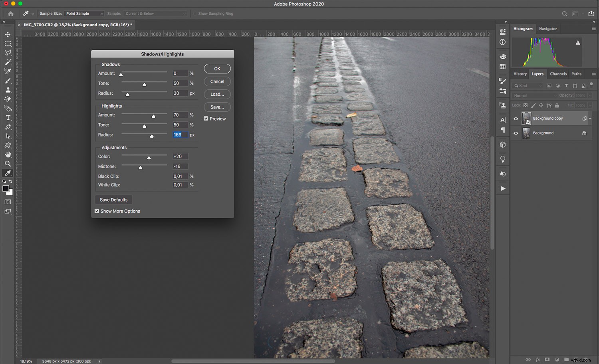Uncheck Show More Options
The width and height of the screenshot is (599, 364).
tap(97, 211)
